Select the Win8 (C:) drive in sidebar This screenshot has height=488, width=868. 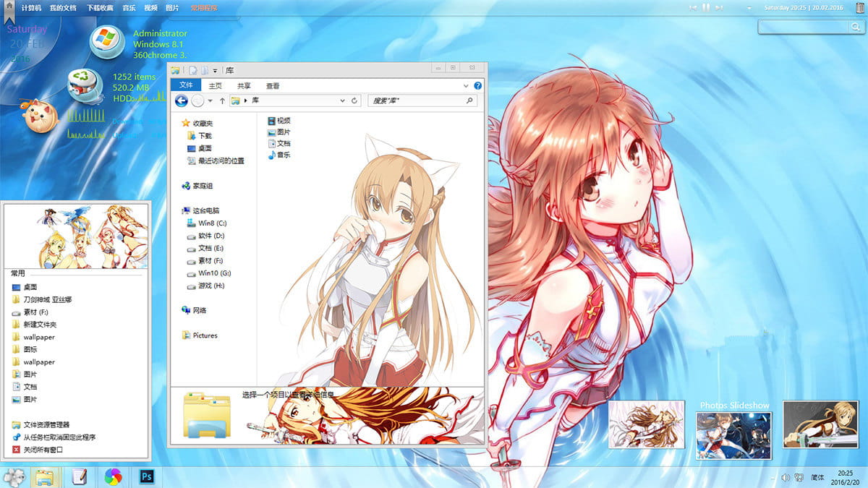(x=204, y=223)
